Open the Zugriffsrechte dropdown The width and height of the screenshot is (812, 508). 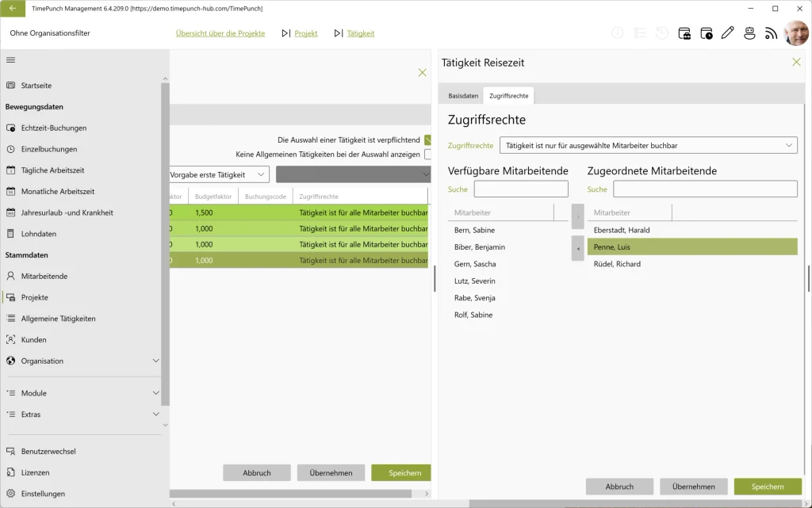pos(649,145)
